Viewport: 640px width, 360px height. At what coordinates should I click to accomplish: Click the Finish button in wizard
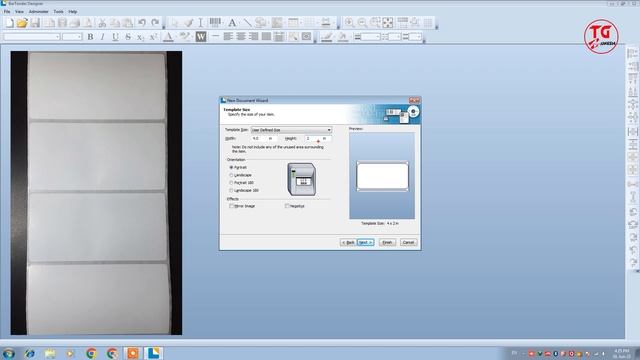click(387, 242)
